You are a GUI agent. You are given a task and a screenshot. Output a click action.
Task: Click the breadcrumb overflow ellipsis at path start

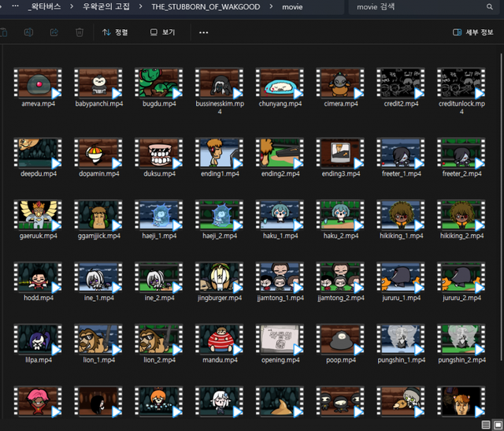[x=15, y=6]
